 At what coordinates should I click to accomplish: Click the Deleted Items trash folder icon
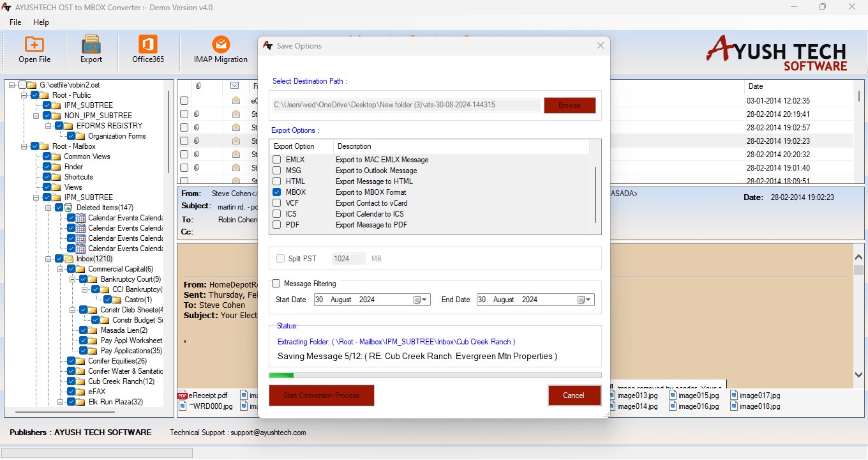coord(69,208)
